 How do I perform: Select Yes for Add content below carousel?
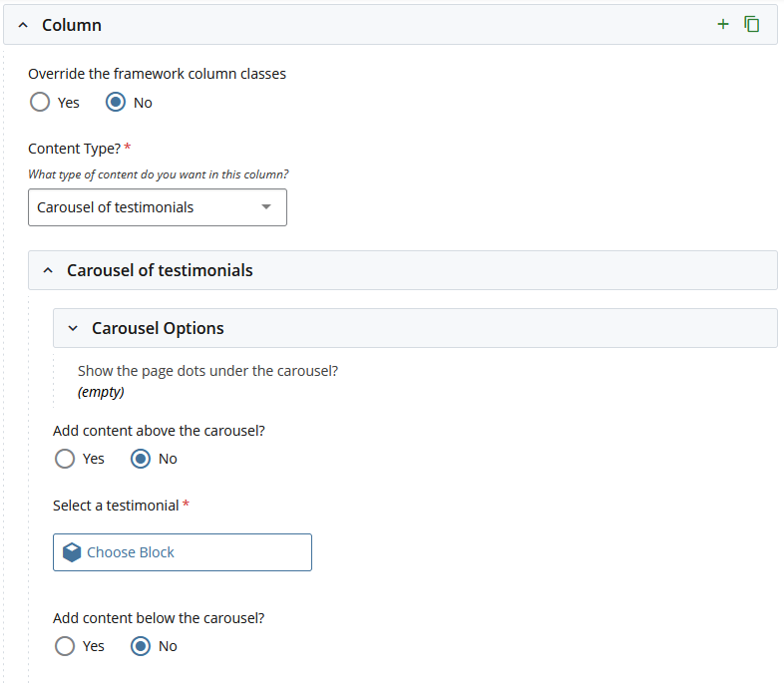coord(65,646)
